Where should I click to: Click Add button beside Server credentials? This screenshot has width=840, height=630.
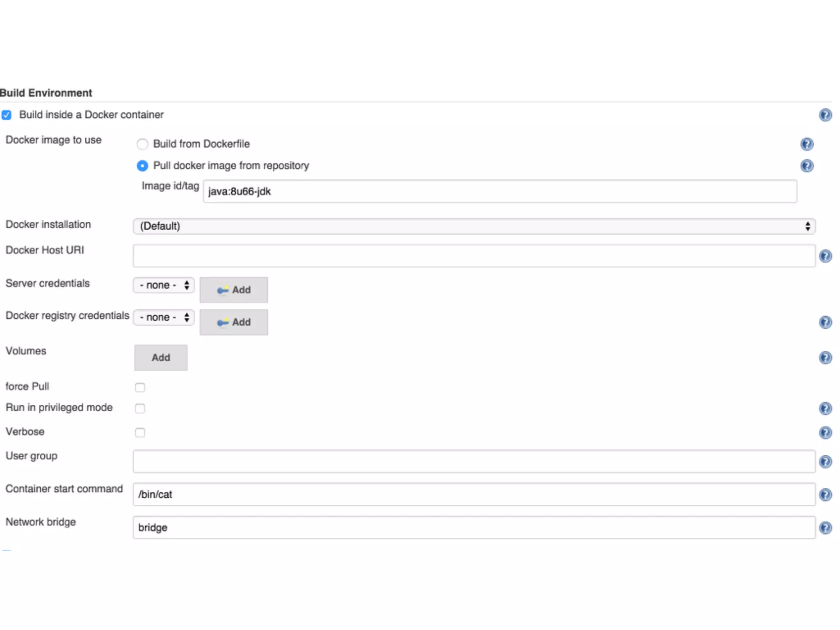click(234, 290)
